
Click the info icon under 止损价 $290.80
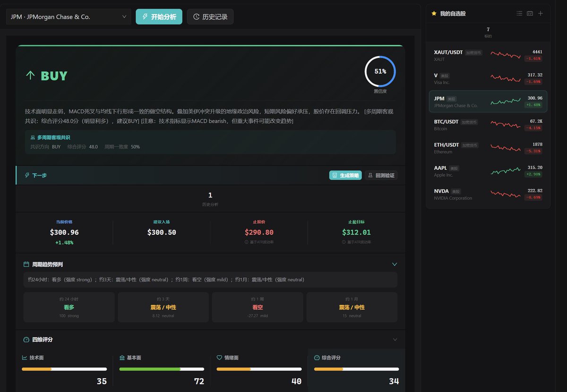pyautogui.click(x=246, y=242)
